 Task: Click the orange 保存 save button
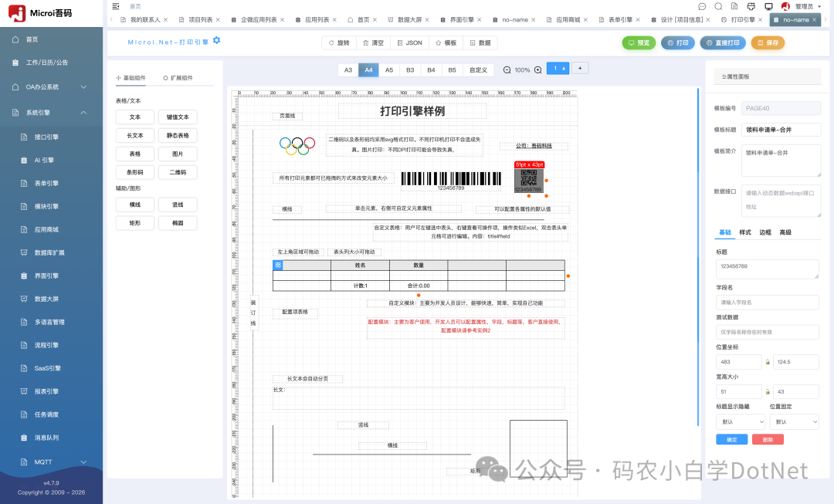(x=767, y=42)
